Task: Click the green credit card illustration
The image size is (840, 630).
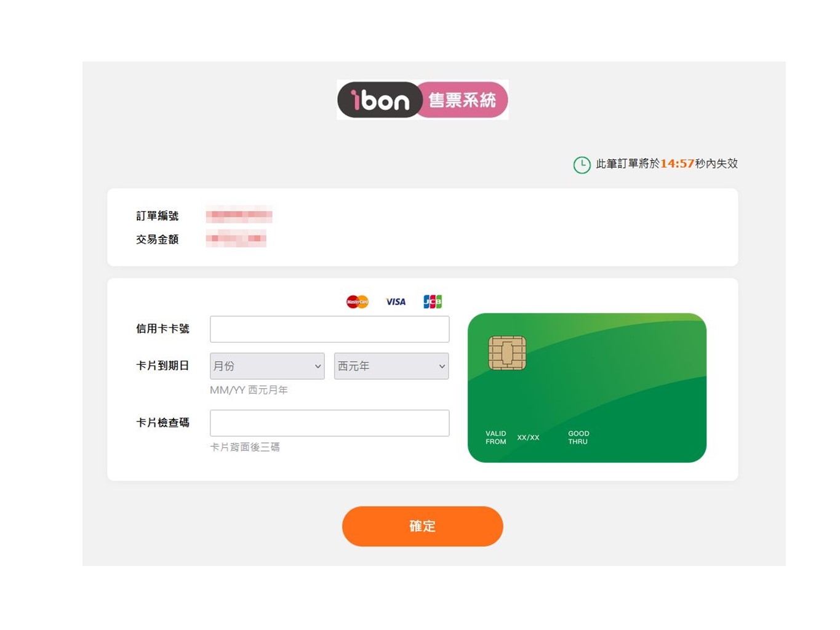Action: (587, 388)
